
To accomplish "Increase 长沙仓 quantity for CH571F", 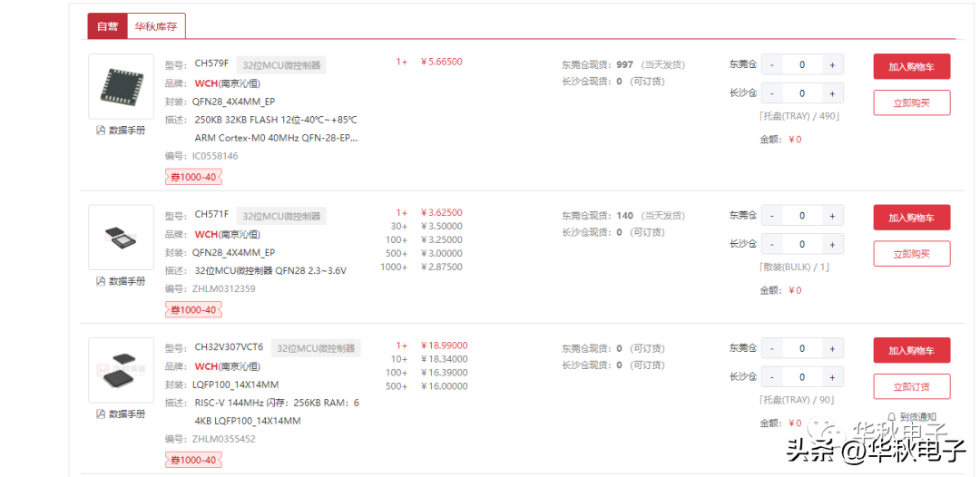I will pos(832,244).
